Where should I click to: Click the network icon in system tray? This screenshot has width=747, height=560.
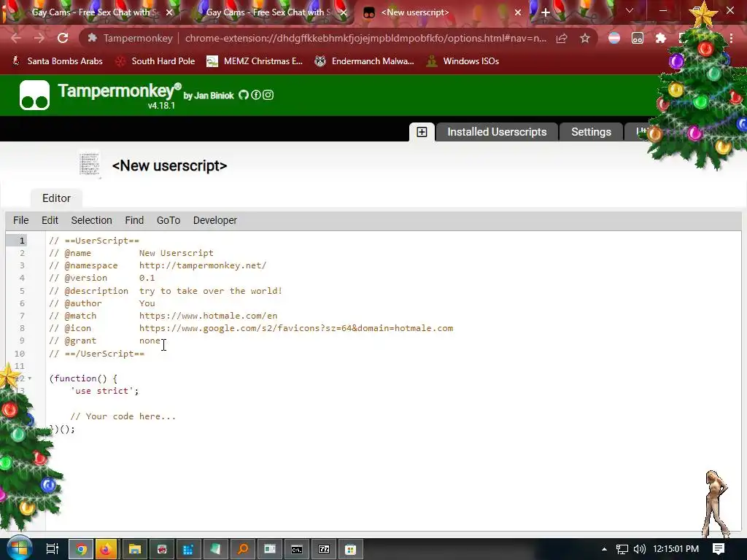click(622, 549)
